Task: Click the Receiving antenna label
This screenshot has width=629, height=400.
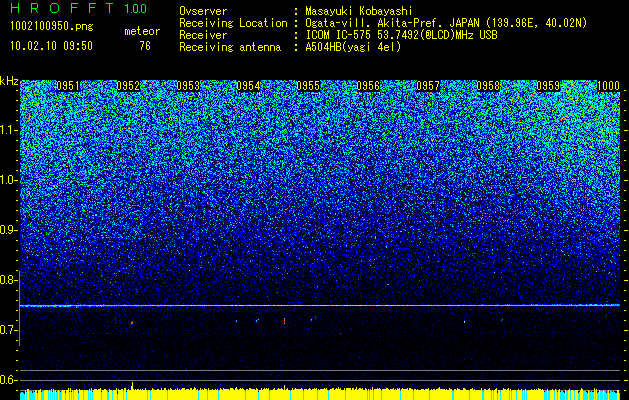Action: (x=230, y=47)
